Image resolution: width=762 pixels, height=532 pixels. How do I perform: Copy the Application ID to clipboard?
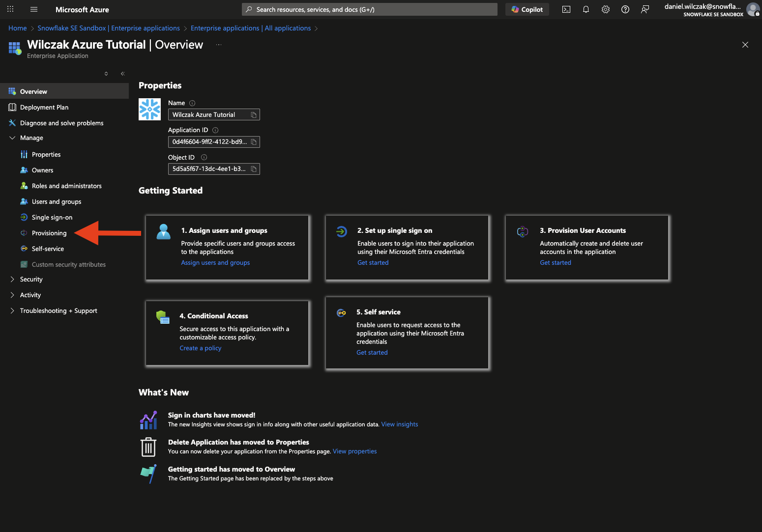pyautogui.click(x=254, y=142)
